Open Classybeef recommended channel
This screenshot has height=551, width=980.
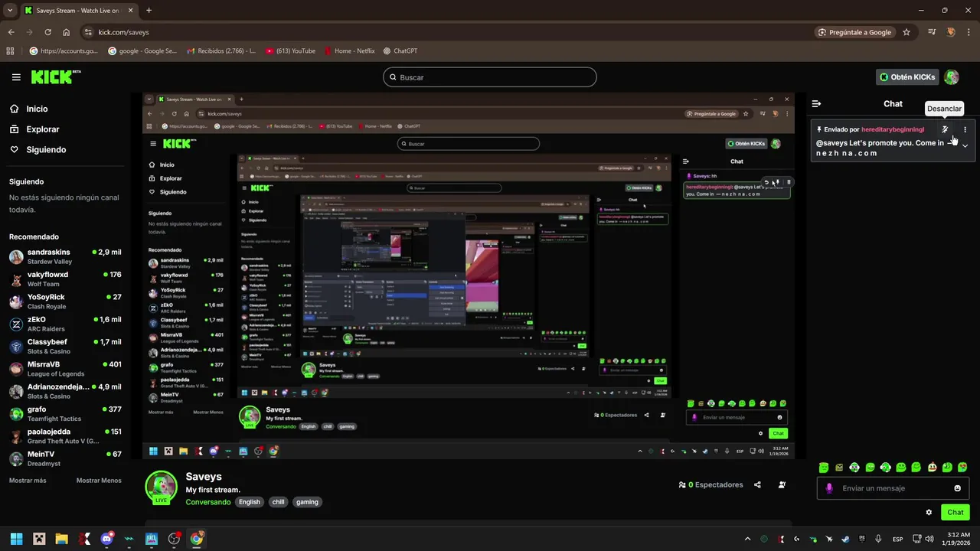point(65,346)
